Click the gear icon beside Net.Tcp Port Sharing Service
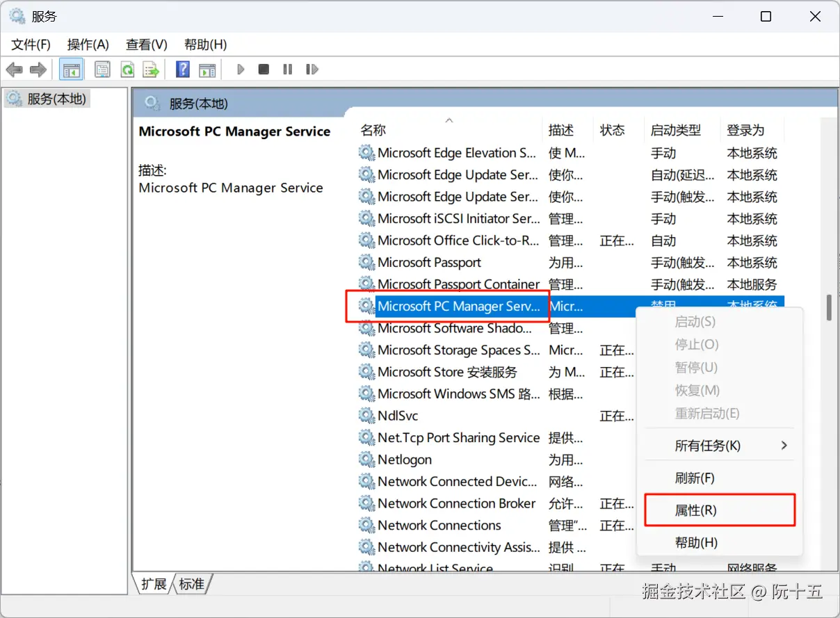The height and width of the screenshot is (618, 840). [366, 437]
